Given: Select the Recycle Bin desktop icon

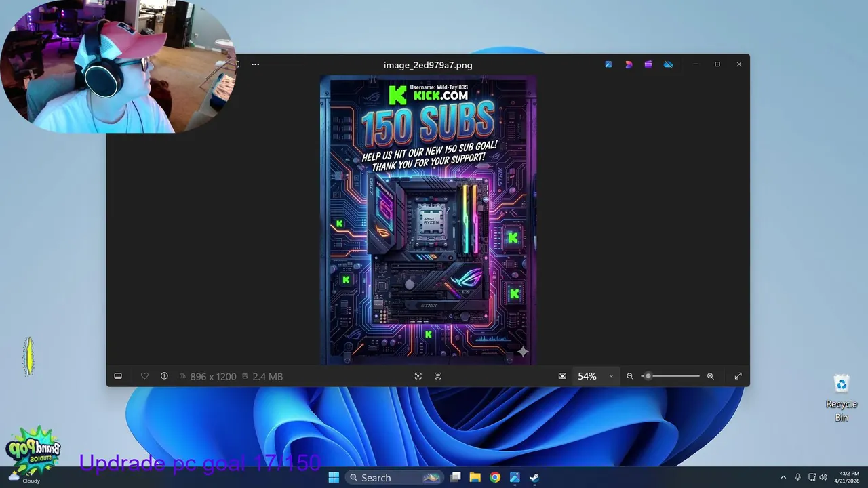Looking at the screenshot, I should [842, 399].
